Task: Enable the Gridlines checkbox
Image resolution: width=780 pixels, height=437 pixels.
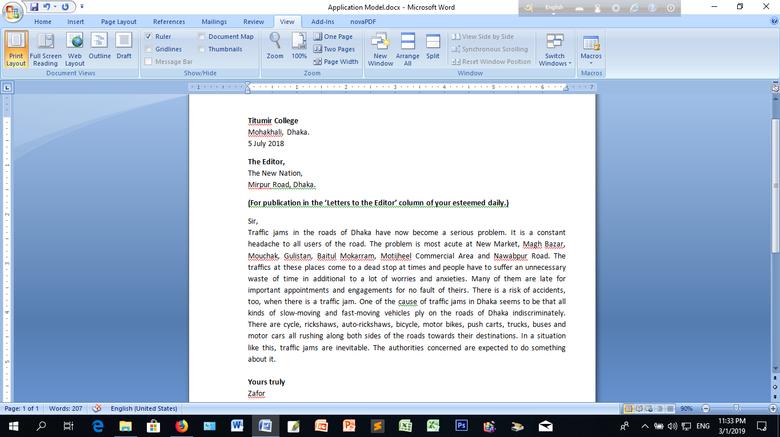Action: point(148,49)
